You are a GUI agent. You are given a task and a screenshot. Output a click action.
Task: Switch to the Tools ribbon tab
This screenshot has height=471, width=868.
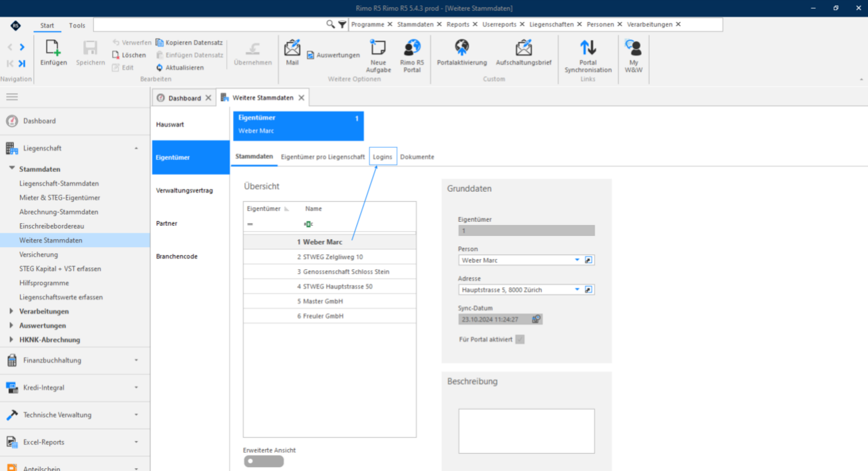point(77,25)
